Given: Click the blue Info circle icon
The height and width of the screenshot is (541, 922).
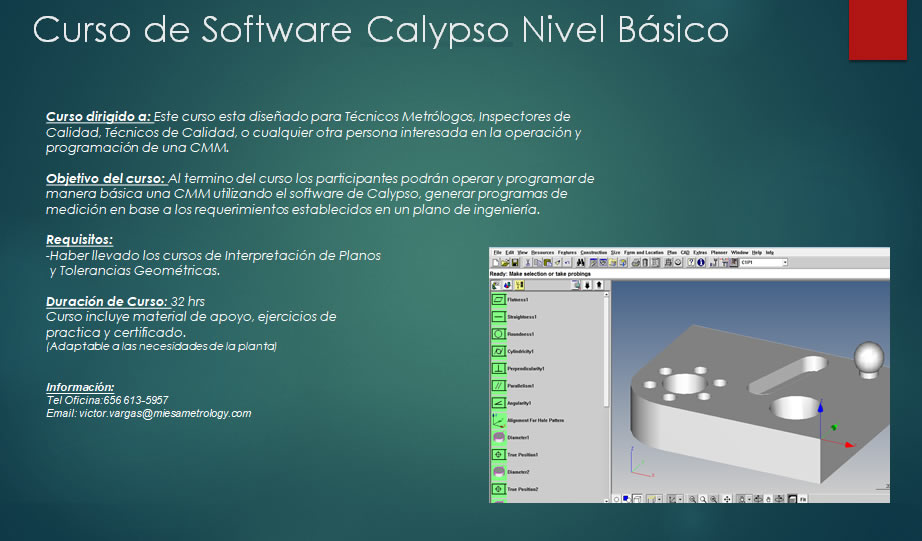Looking at the screenshot, I should coord(701,262).
